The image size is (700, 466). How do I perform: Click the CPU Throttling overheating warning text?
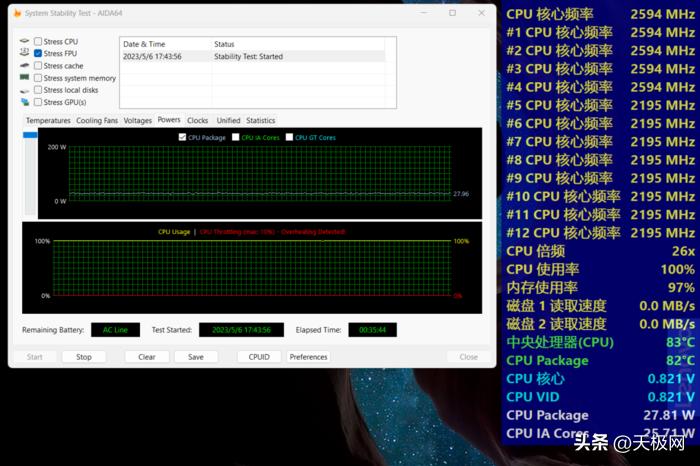tap(272, 232)
